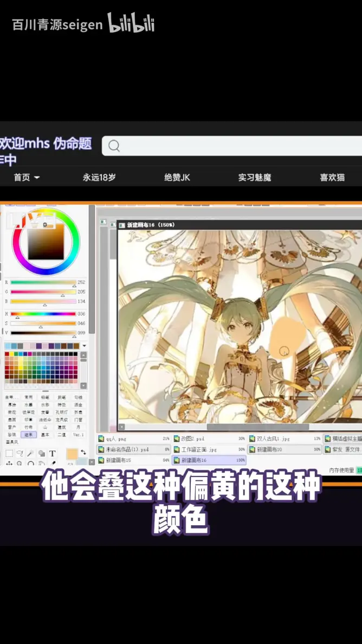Select the 厚涂 brush group

(x=12, y=404)
